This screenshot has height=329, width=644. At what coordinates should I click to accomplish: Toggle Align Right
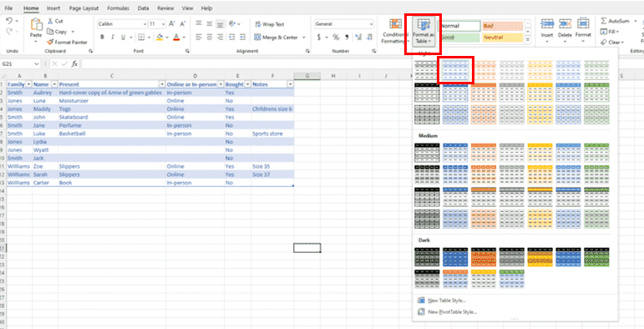[x=221, y=38]
